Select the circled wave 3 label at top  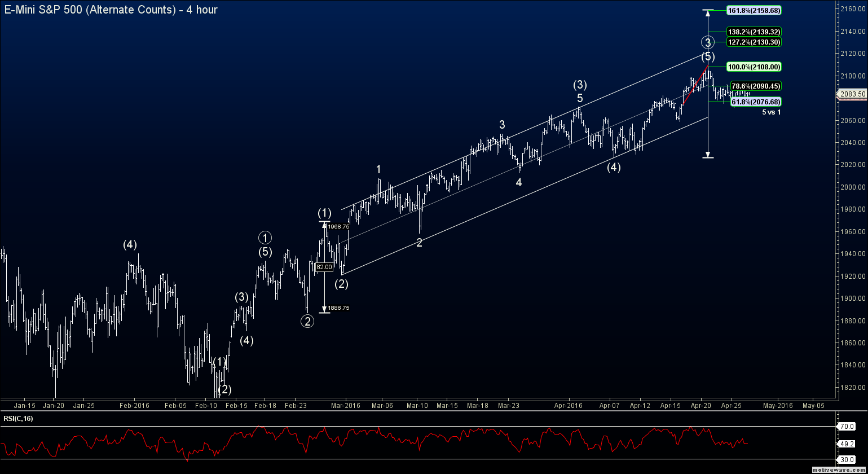(708, 42)
